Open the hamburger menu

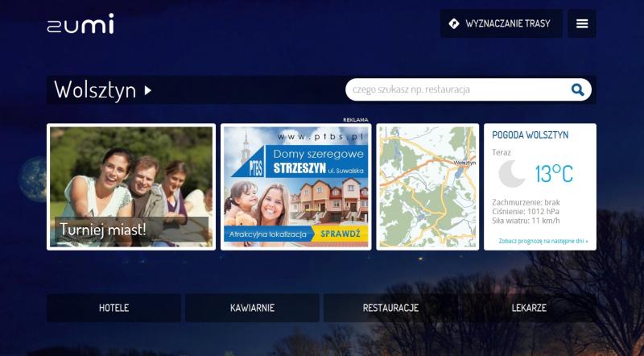click(582, 24)
